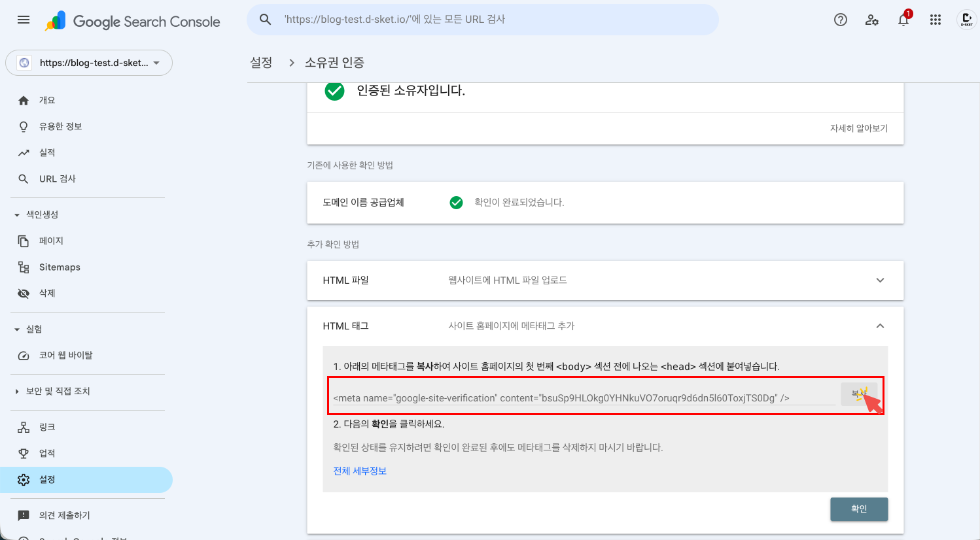The width and height of the screenshot is (980, 540).
Task: Open the Google apps grid
Action: point(935,20)
